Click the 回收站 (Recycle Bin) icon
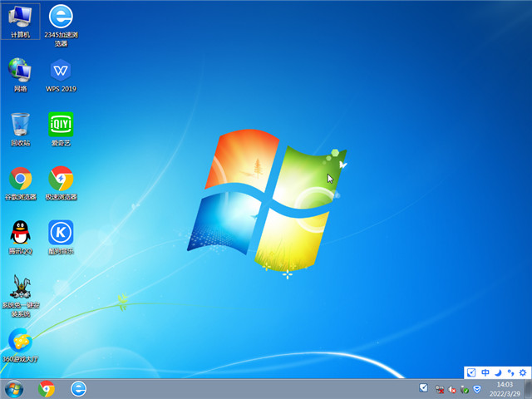 20,125
